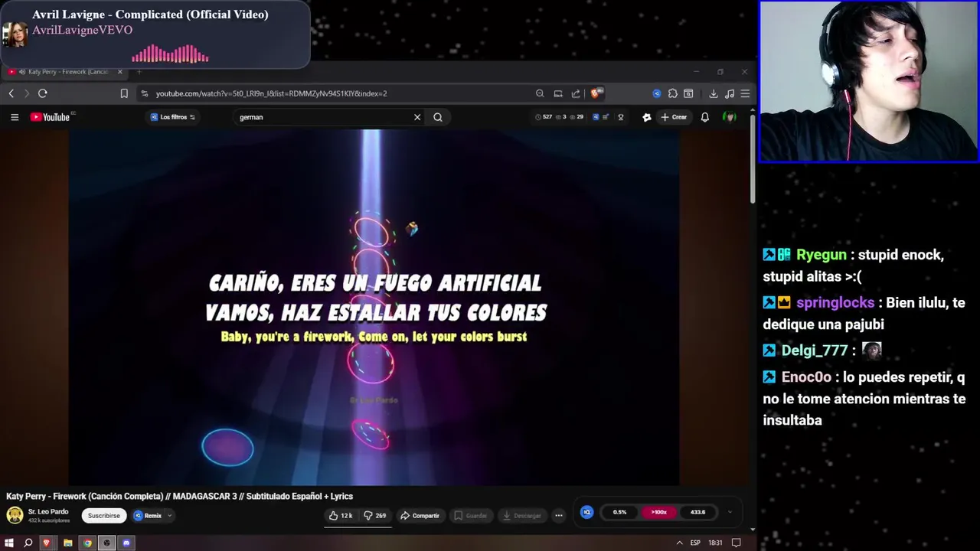Open YouTube notifications bell
This screenshot has width=980, height=551.
click(705, 117)
